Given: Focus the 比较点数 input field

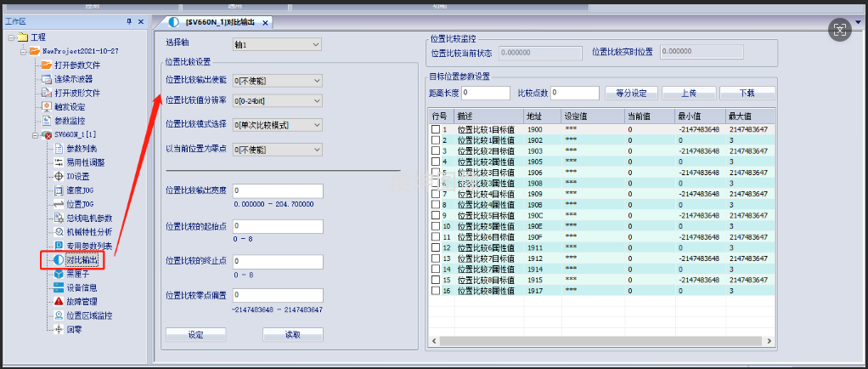Looking at the screenshot, I should (x=575, y=93).
